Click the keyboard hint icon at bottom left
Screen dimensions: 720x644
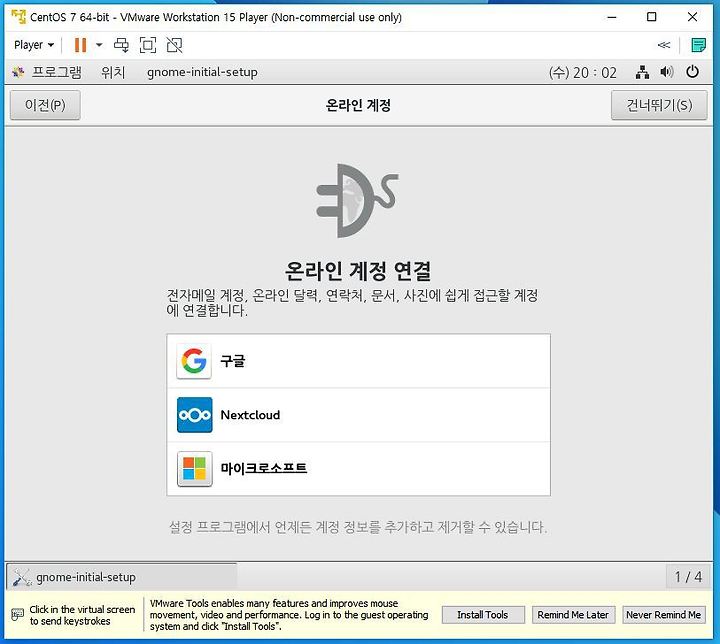[17, 615]
